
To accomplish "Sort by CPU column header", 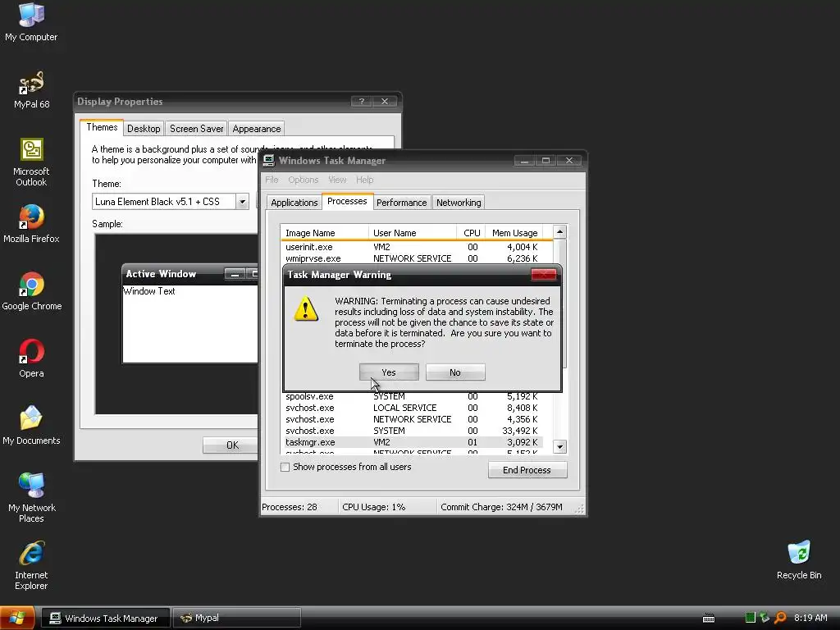I will (x=472, y=232).
